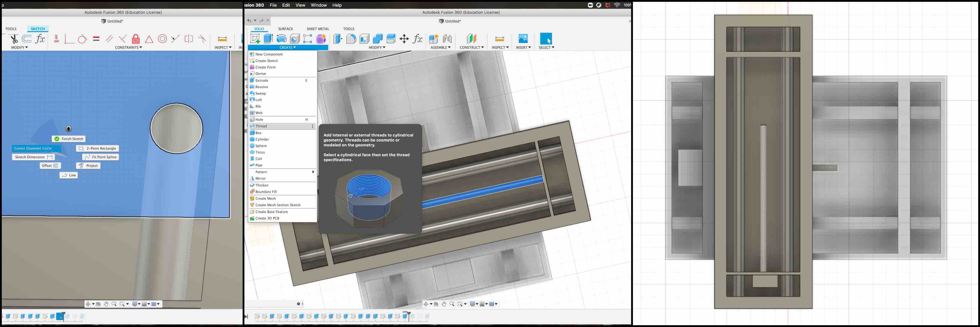
Task: Click the Combine modify icon
Action: click(378, 38)
